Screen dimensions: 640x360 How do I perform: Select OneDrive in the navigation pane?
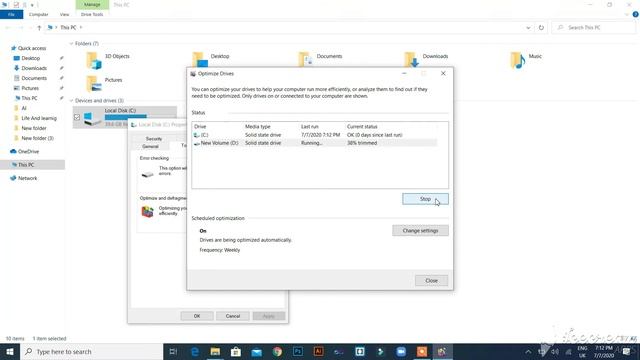[28, 151]
